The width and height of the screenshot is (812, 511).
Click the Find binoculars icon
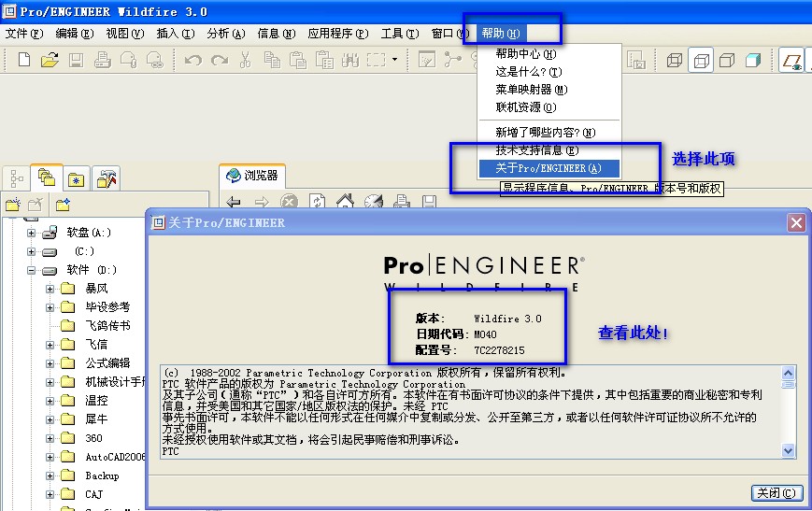click(350, 60)
